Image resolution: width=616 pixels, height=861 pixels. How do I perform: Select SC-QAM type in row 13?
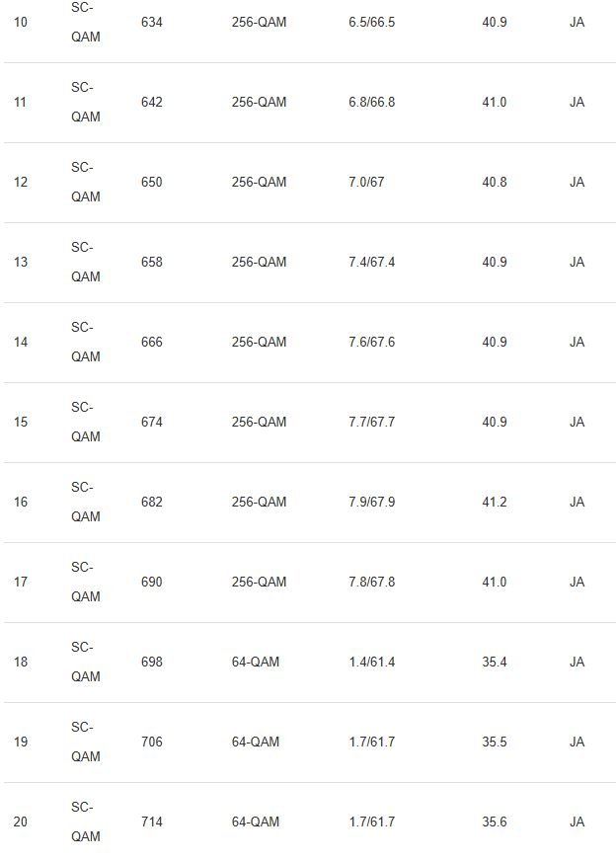click(86, 262)
